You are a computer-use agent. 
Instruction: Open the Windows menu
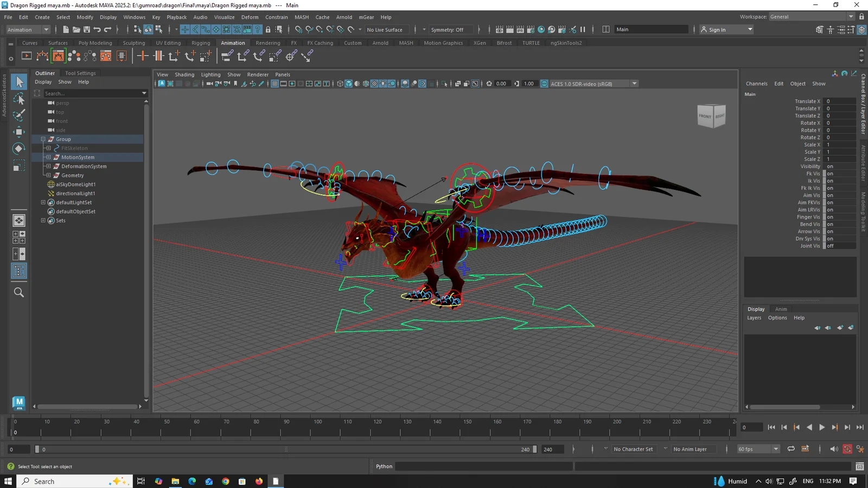click(x=134, y=17)
